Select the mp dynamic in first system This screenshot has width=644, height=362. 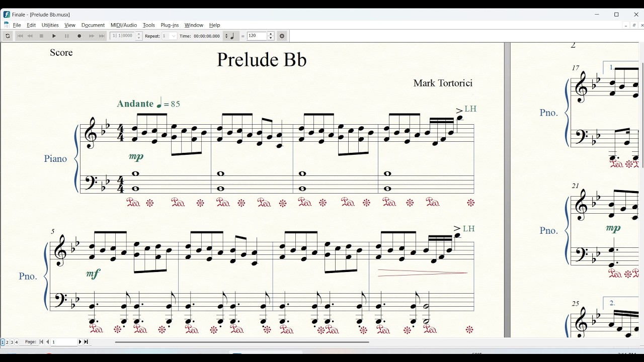pyautogui.click(x=136, y=157)
